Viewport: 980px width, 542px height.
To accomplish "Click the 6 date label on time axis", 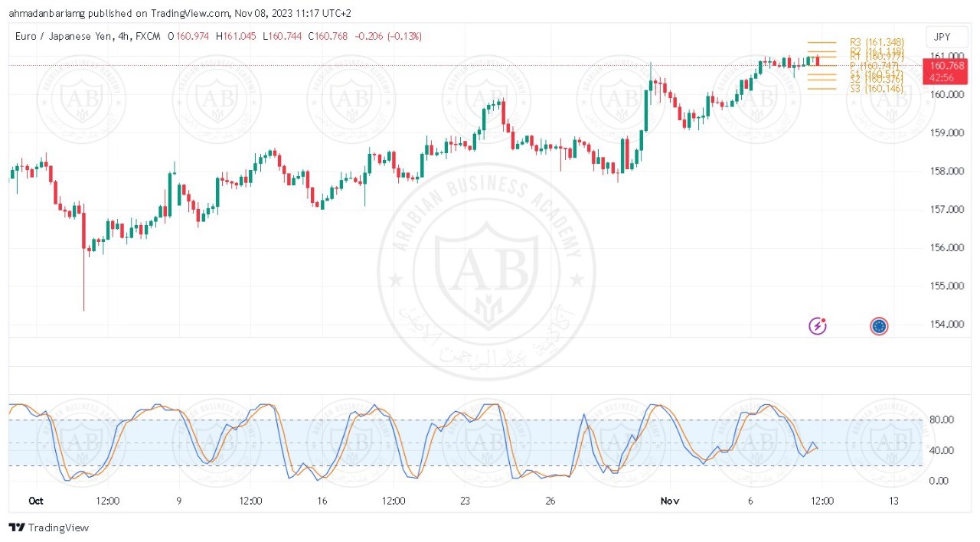I will [x=751, y=501].
